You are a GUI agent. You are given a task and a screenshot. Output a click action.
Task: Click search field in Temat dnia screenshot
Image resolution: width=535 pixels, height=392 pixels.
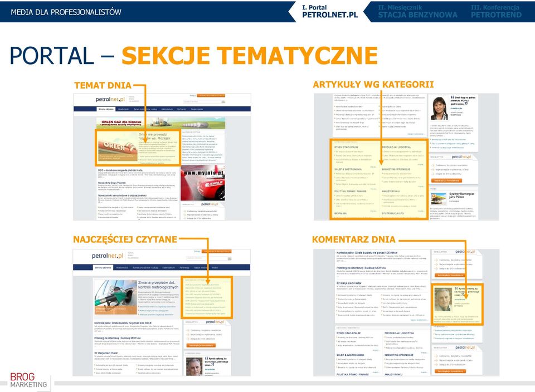(202, 101)
